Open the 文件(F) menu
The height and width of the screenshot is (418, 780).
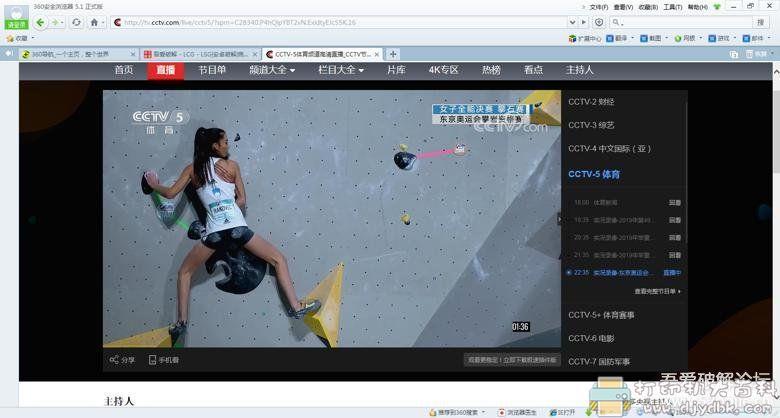tap(598, 7)
